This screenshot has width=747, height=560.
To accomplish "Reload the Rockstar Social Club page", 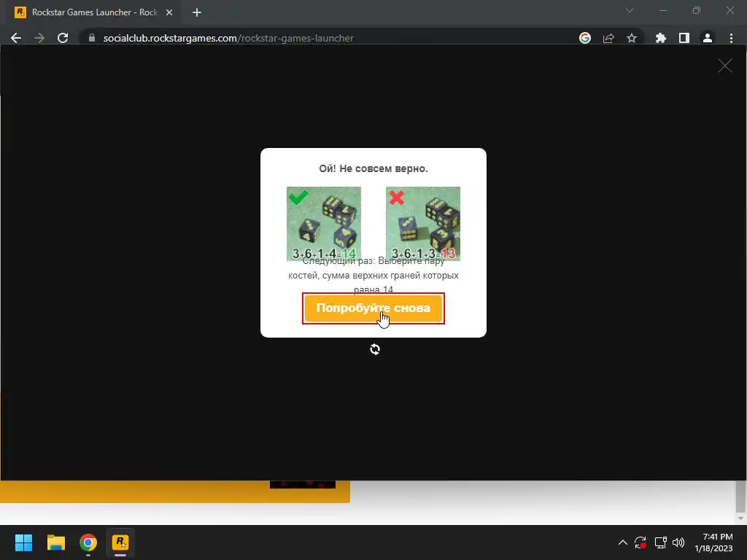I will pyautogui.click(x=63, y=38).
